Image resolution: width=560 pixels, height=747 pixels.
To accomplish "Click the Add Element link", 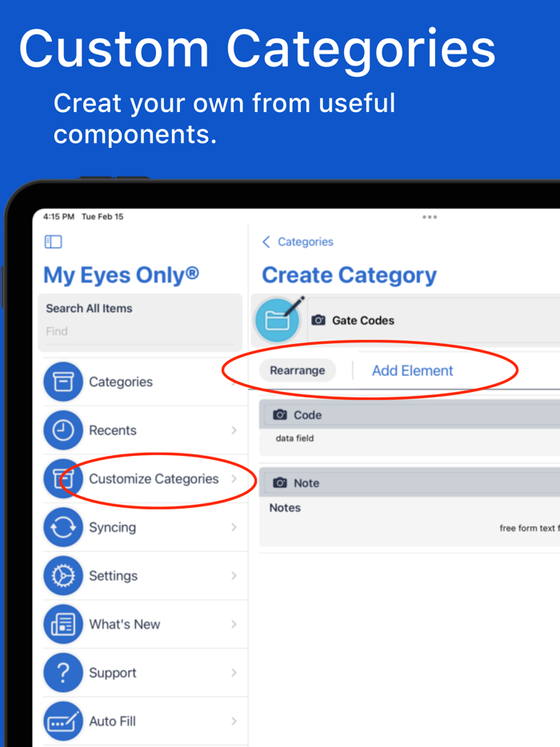I will (412, 370).
